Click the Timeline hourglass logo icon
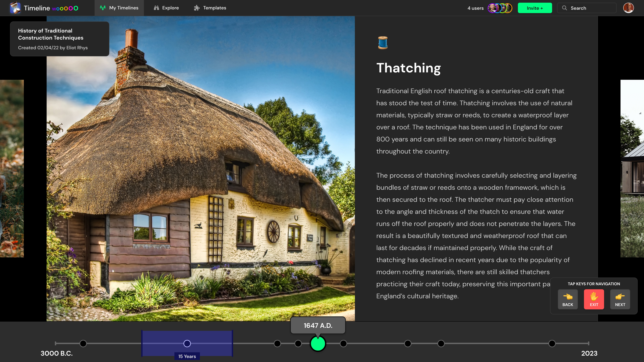 click(15, 8)
